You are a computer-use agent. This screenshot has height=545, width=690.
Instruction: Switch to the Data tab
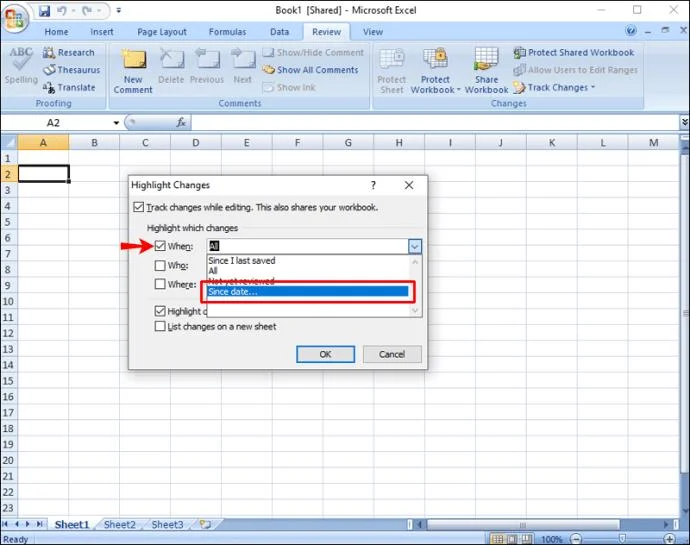[279, 32]
